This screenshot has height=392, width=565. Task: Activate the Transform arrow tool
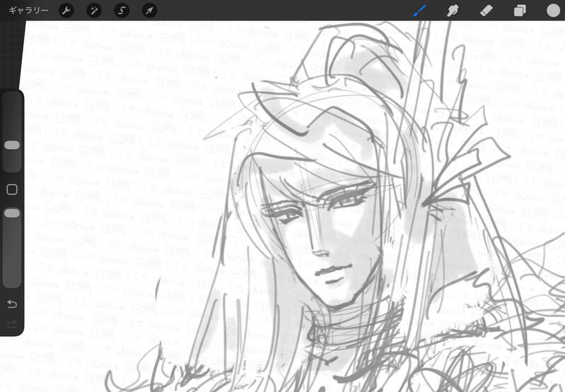pos(149,11)
